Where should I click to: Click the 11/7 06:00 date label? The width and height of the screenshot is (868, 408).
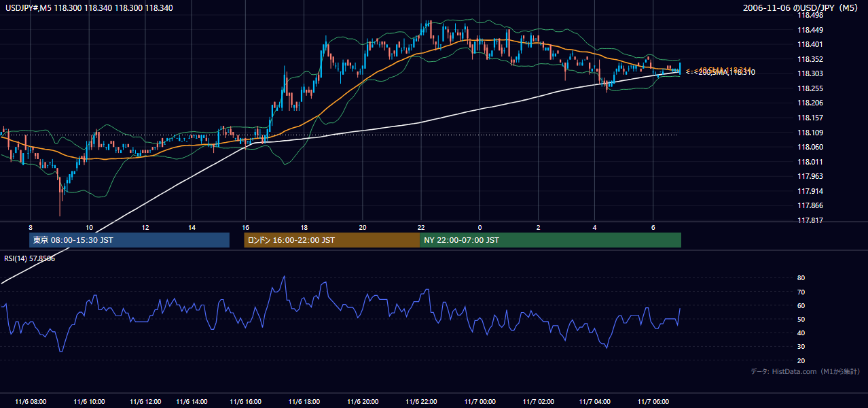(653, 402)
